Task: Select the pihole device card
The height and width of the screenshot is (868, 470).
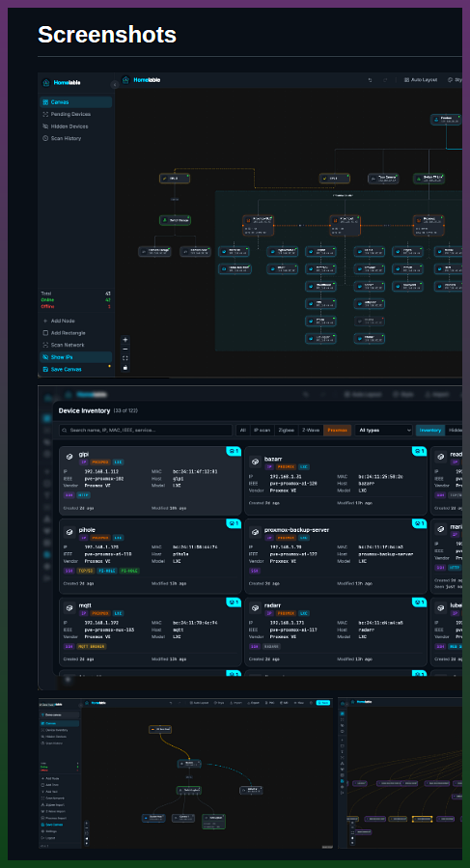Action: 151,556
